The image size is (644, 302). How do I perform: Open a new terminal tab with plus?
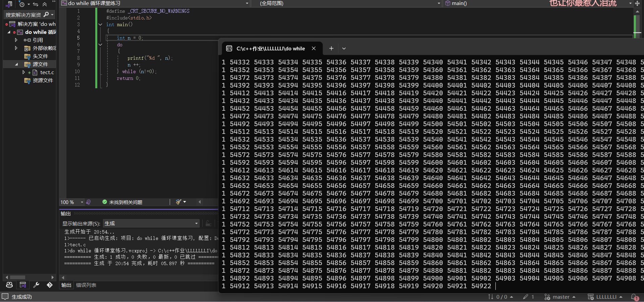point(331,49)
